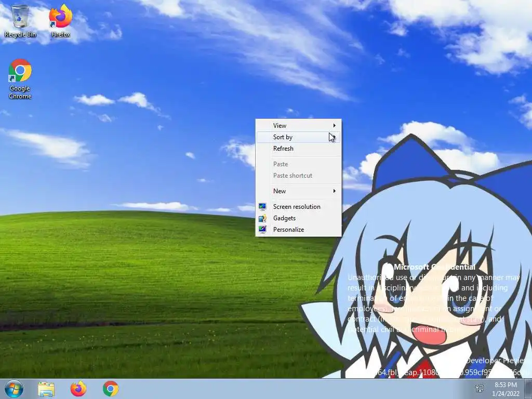Show calendar via taskbar clock
The image size is (532, 399).
click(x=506, y=389)
